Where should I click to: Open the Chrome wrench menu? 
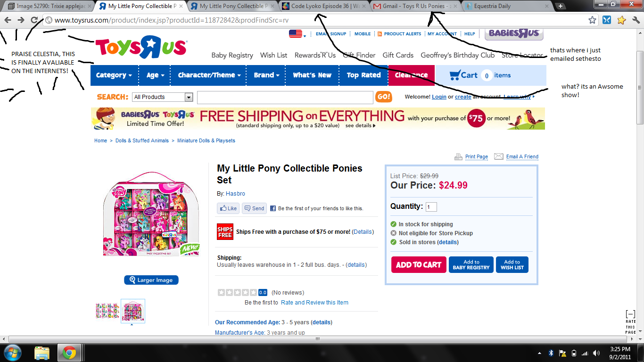coord(636,20)
